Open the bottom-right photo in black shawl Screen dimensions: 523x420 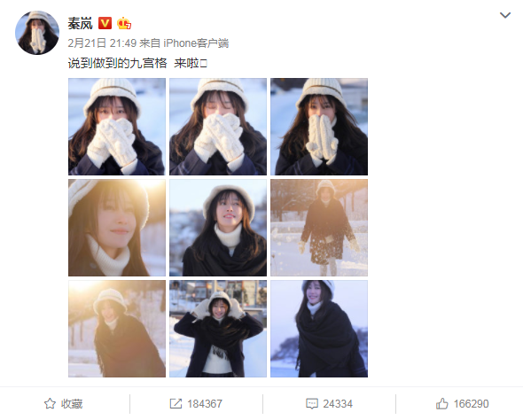(319, 329)
